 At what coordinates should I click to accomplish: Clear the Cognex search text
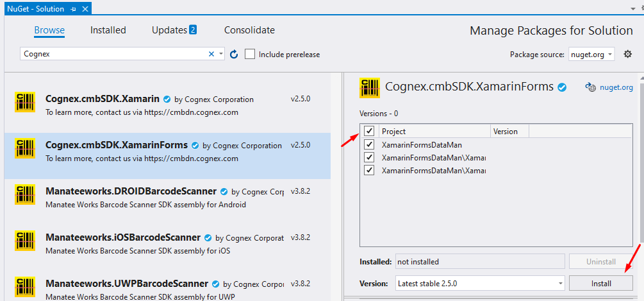pos(211,55)
